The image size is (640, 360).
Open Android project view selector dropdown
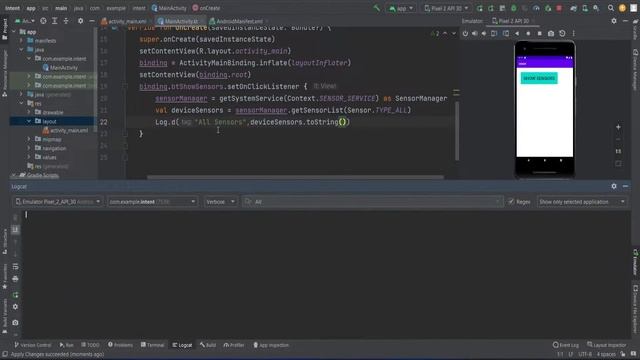(24, 21)
